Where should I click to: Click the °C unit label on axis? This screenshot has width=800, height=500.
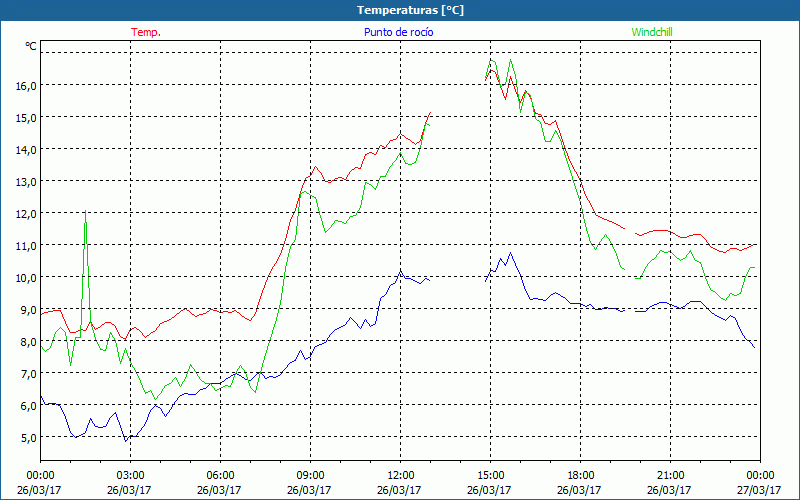pos(31,46)
